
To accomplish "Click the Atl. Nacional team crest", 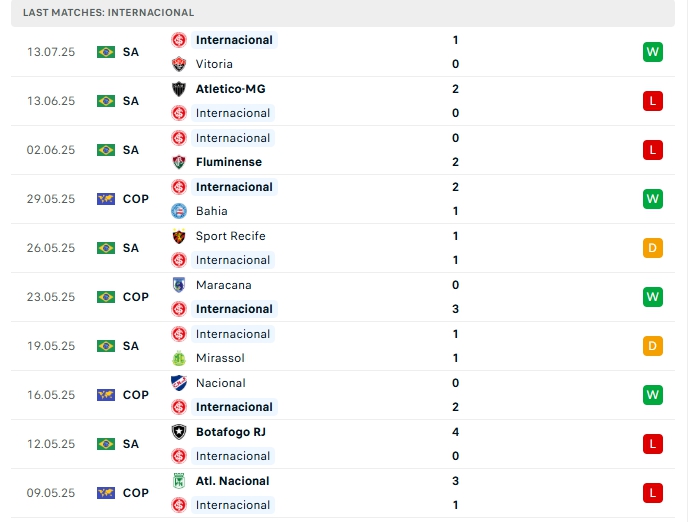I will (x=179, y=481).
